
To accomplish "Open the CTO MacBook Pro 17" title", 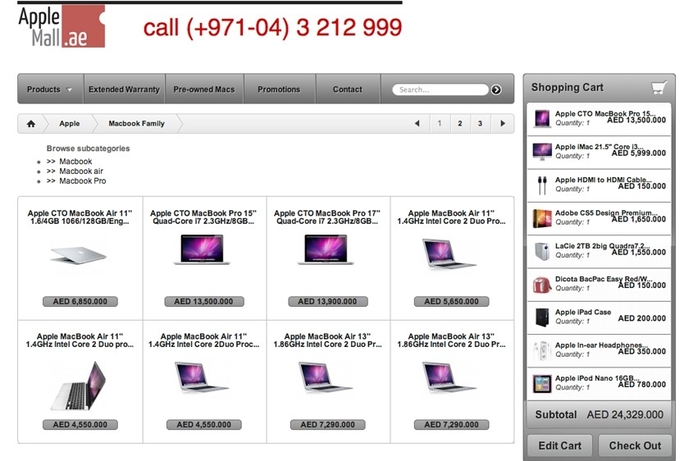I will pyautogui.click(x=327, y=217).
